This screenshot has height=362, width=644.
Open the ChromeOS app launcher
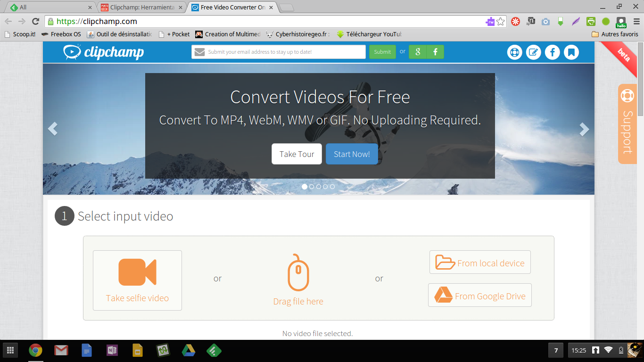(10, 350)
